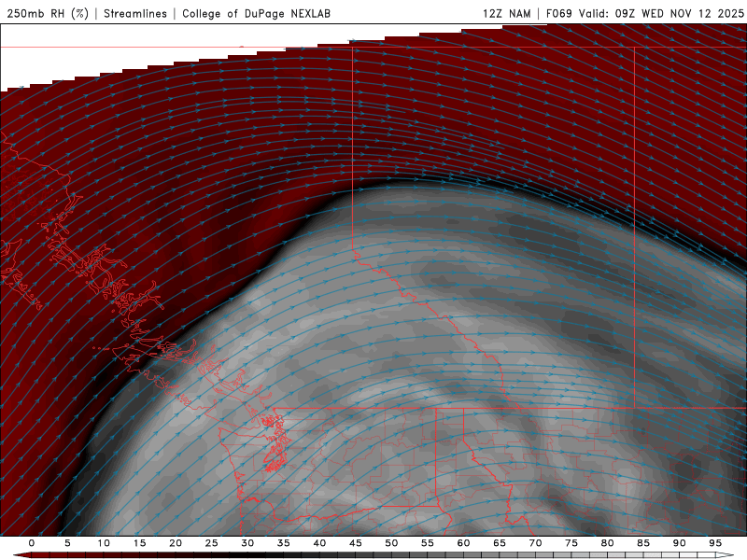Select the '70' colorbar scale label
This screenshot has width=747, height=560.
pos(535,543)
